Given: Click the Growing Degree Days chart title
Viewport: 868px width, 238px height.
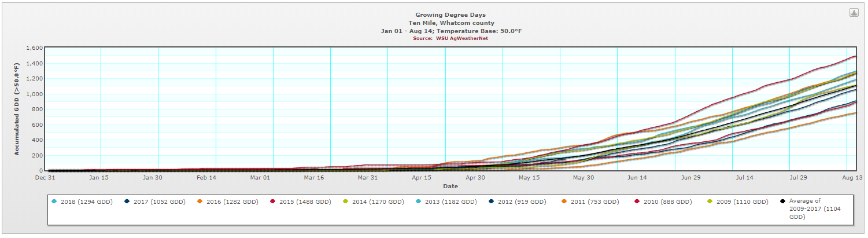Looking at the screenshot, I should 451,15.
